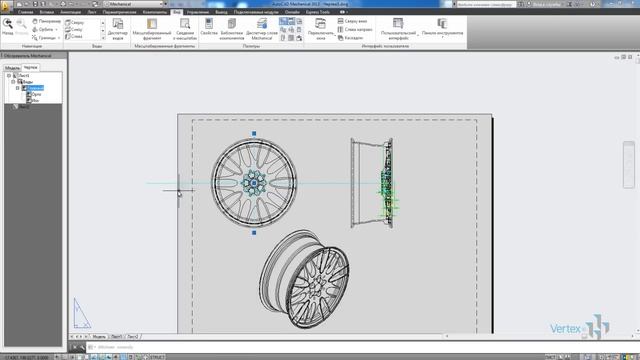Open the Аннотации (Annotate) ribbon tab

(71, 12)
